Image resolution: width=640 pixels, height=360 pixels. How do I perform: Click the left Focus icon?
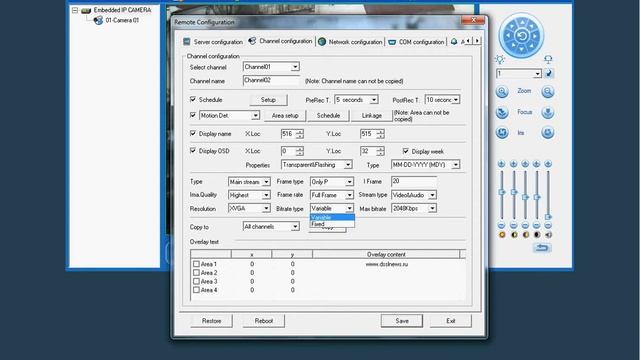click(x=502, y=112)
